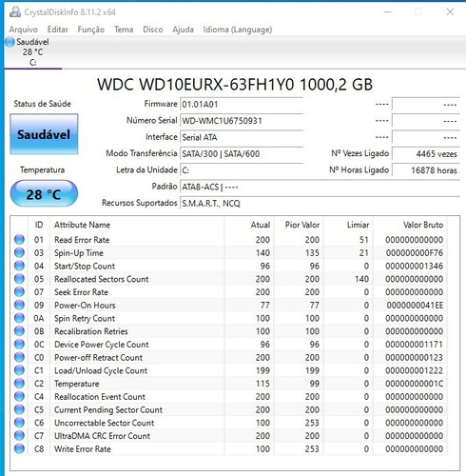The height and width of the screenshot is (476, 466).
Task: Click the Interface field Serial ATA
Action: [x=242, y=137]
